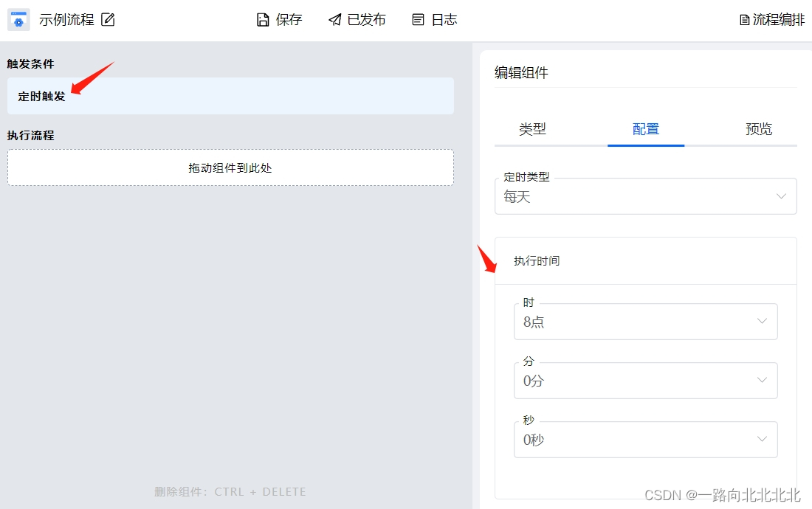Viewport: 812px width, 509px height.
Task: Click the 保存 button to save
Action: pos(278,19)
